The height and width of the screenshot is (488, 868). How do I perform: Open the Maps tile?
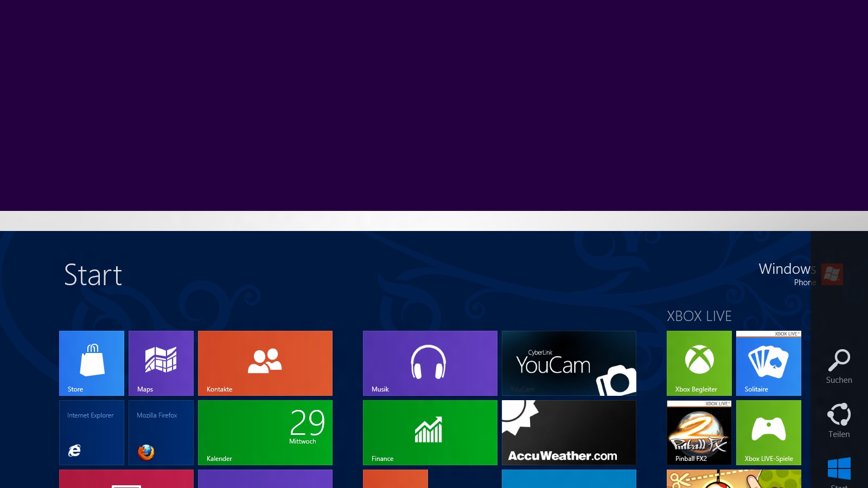161,363
